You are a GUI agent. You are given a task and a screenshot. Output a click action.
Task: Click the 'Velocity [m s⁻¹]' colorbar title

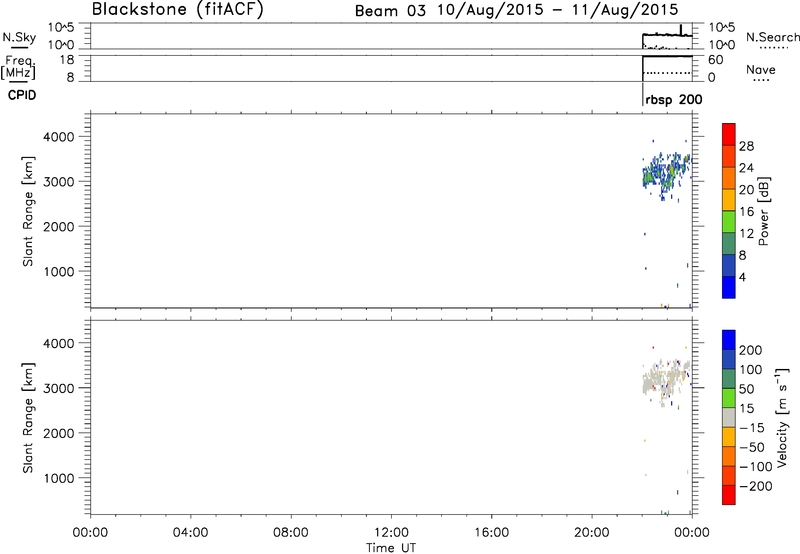(x=782, y=417)
